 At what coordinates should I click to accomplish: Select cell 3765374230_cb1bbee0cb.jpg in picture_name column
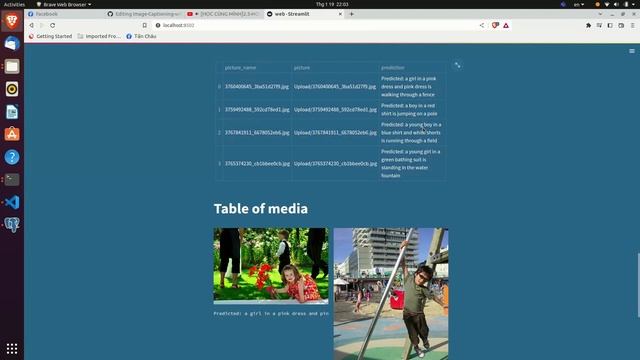pyautogui.click(x=257, y=163)
